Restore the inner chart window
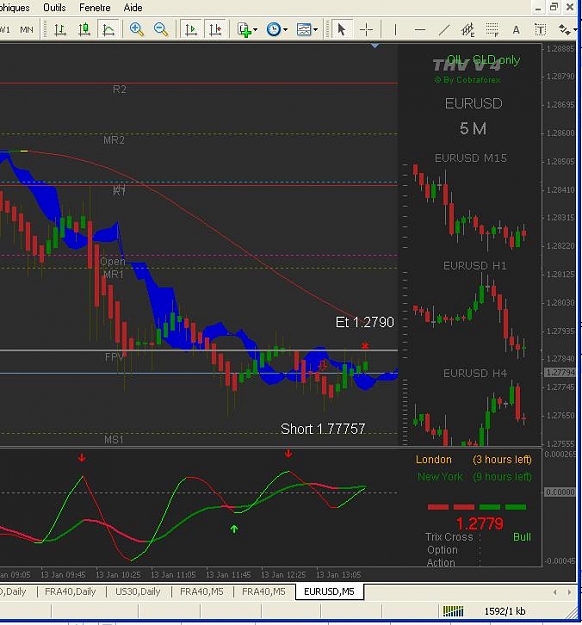This screenshot has width=582, height=625. (554, 7)
